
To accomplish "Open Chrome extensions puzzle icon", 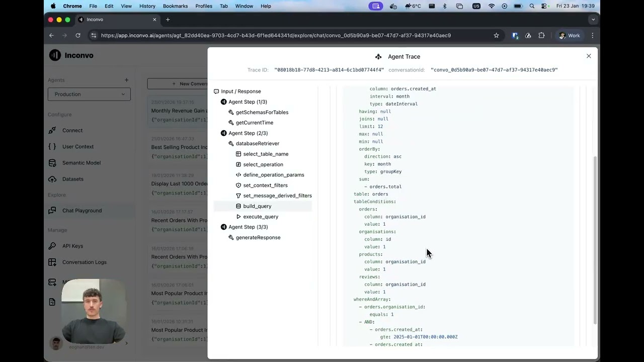I will 541,35.
